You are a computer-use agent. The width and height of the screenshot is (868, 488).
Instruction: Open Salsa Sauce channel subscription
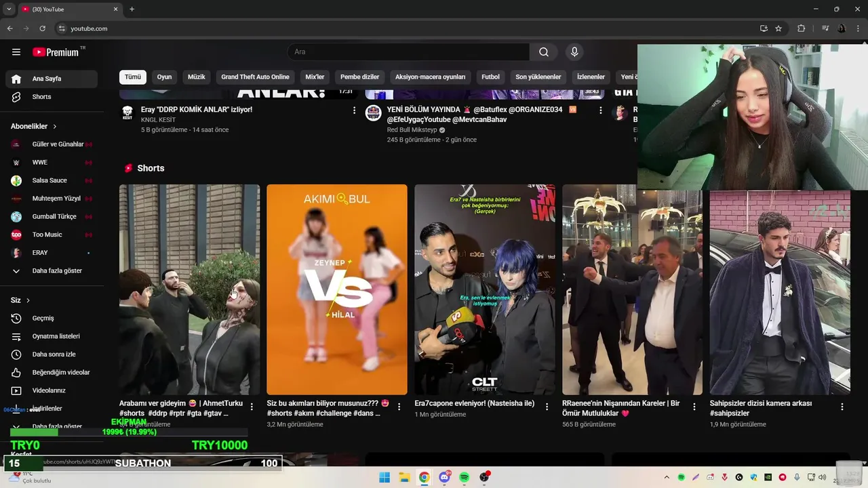coord(52,180)
